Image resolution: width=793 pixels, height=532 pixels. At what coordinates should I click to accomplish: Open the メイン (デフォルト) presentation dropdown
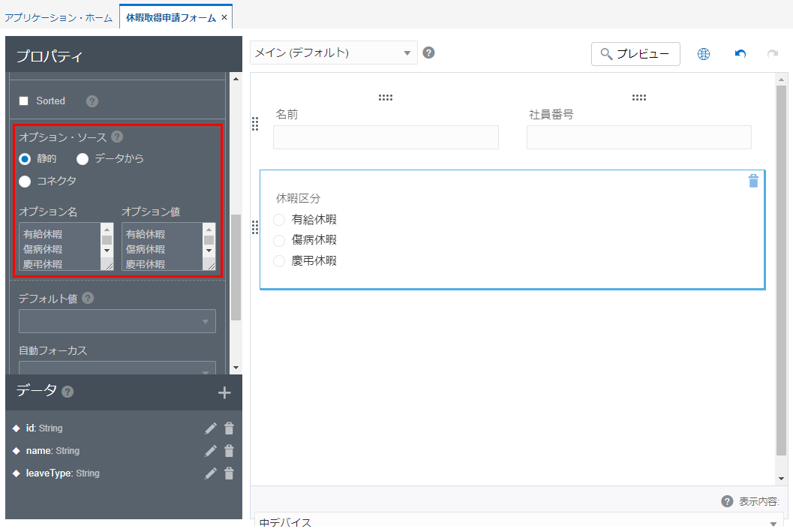click(334, 53)
